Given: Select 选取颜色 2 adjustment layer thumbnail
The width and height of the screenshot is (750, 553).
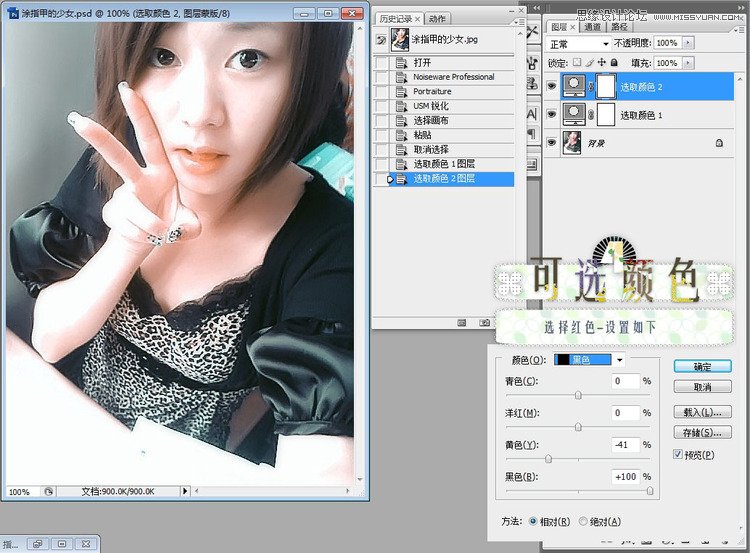Looking at the screenshot, I should pos(574,86).
